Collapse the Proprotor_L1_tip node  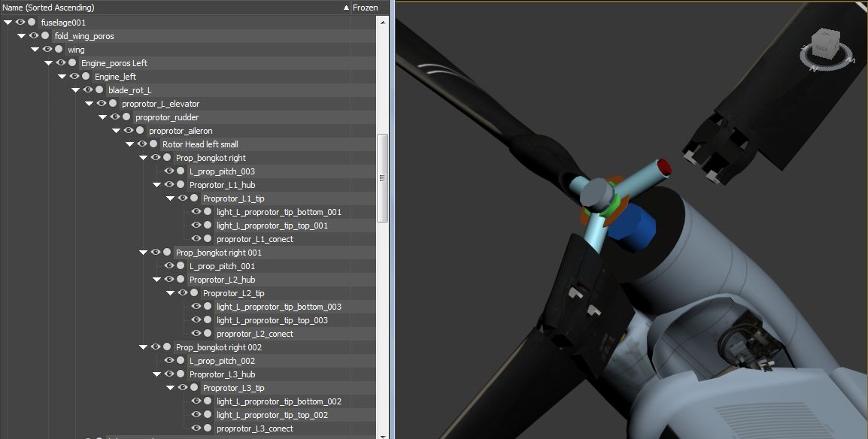coord(170,198)
